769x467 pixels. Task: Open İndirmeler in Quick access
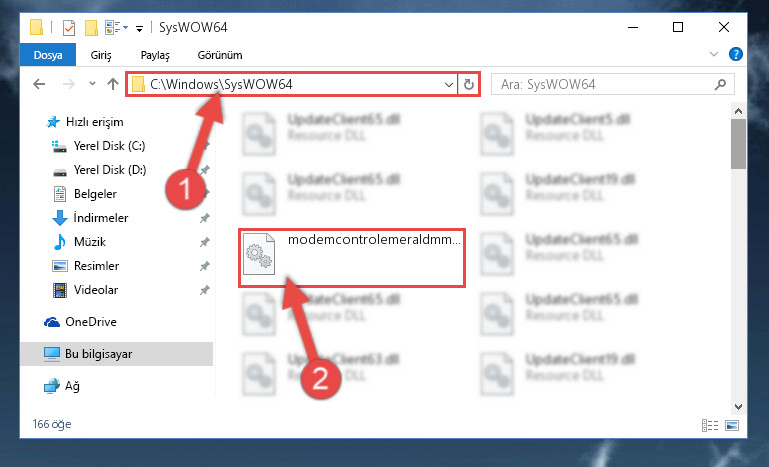click(101, 217)
